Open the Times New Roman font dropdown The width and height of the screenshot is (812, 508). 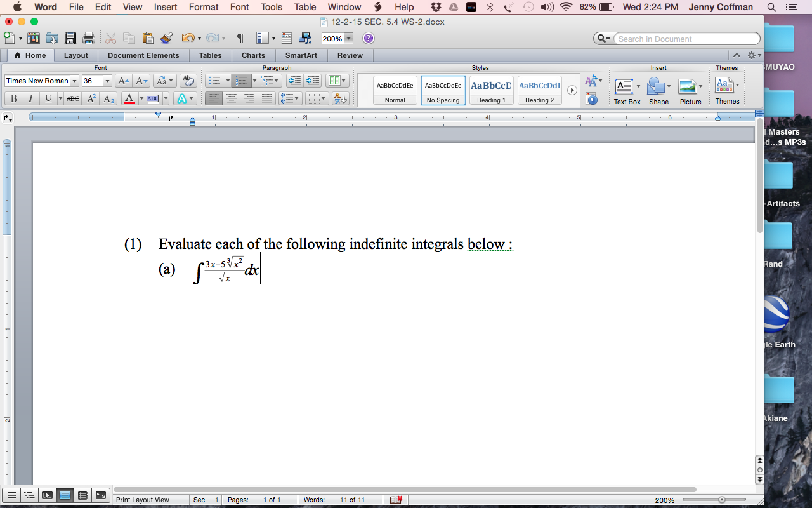[x=75, y=81]
